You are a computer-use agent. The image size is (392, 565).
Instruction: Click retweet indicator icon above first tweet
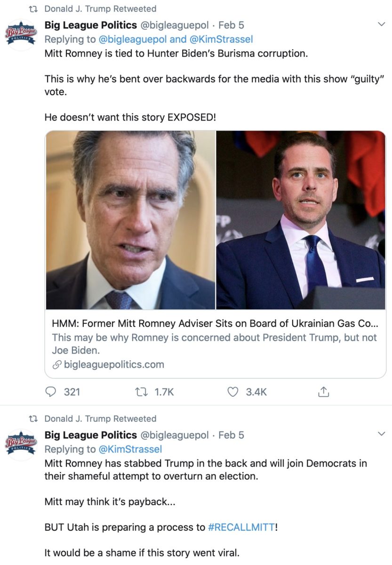click(x=32, y=9)
